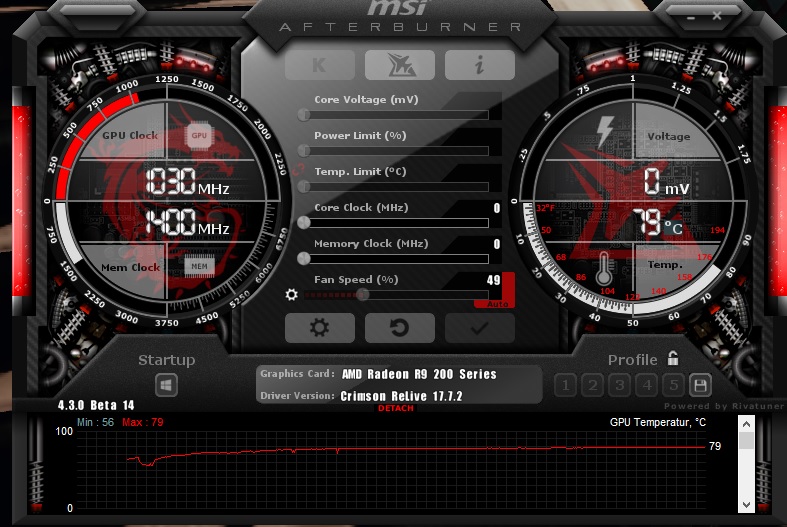Click the 4.3.0 Beta 14 version label
Screen dimensions: 787x527
(96, 405)
